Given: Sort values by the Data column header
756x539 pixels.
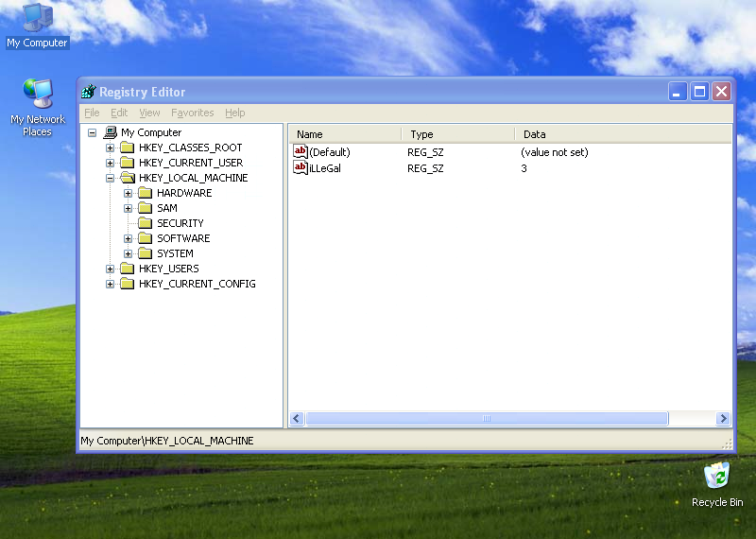Looking at the screenshot, I should click(x=623, y=134).
